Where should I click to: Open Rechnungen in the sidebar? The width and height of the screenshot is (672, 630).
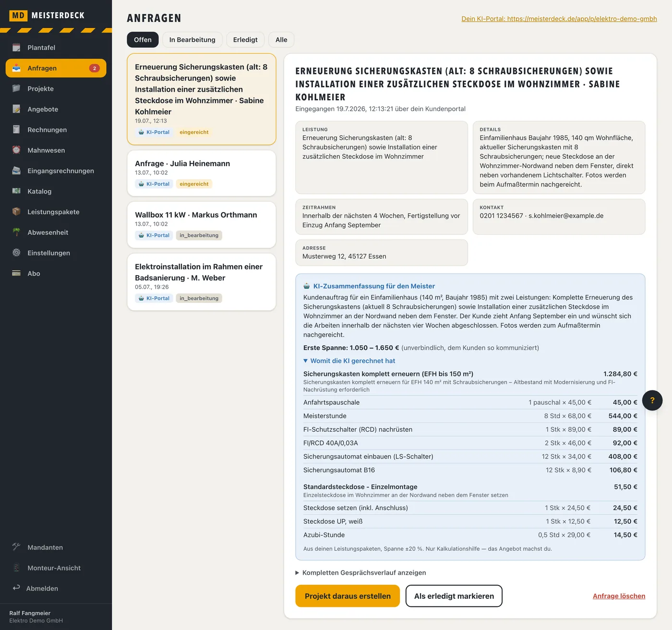tap(56, 130)
